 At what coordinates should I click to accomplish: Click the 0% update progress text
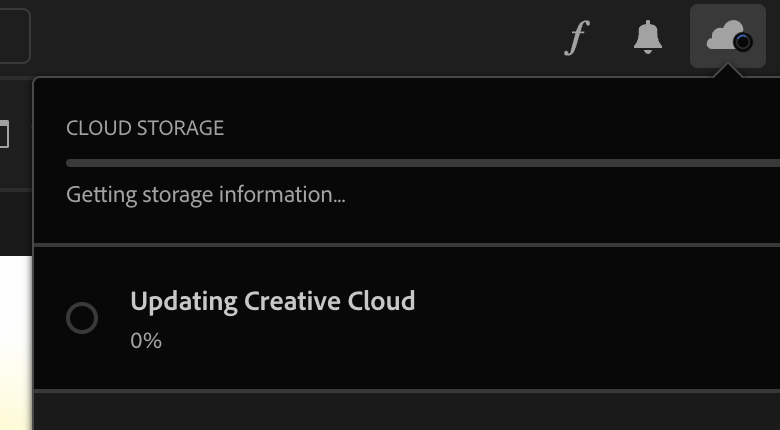click(x=146, y=340)
